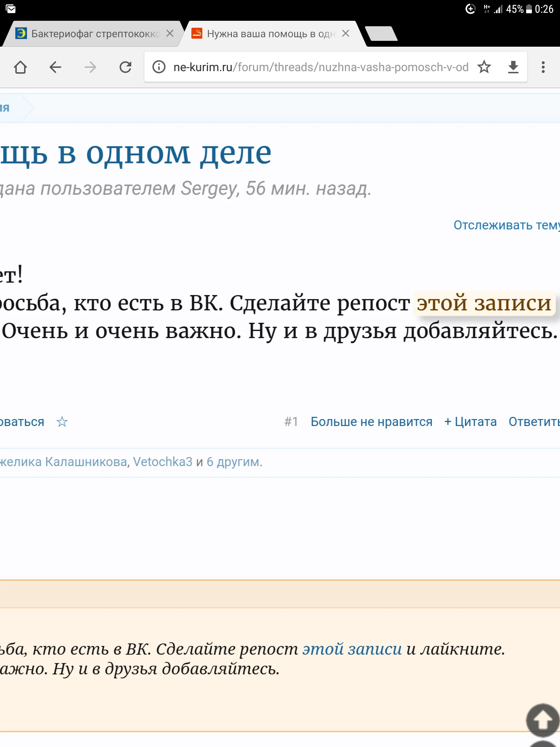Click the partly visible ...оваться link
Viewport: 560px width, 747px height.
[22, 422]
